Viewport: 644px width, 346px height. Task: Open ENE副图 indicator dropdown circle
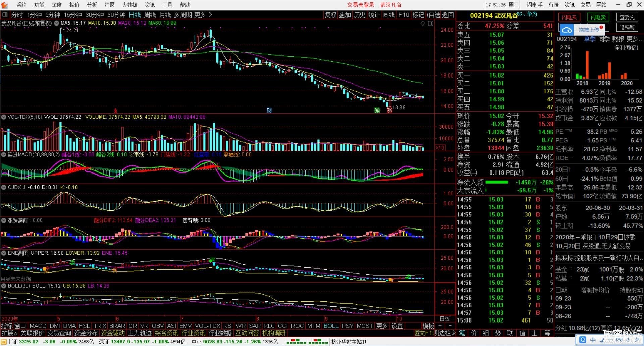[4, 253]
